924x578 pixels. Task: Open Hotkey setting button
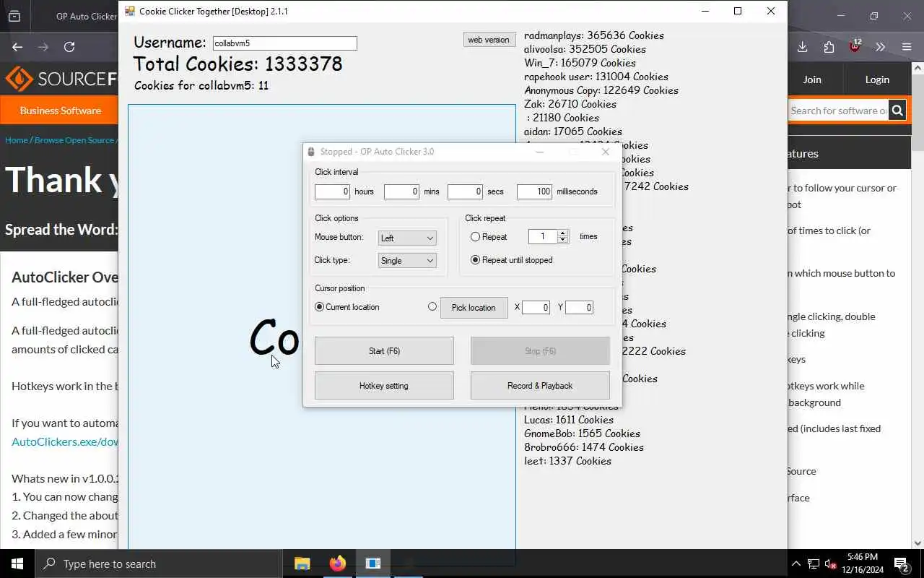pyautogui.click(x=384, y=385)
